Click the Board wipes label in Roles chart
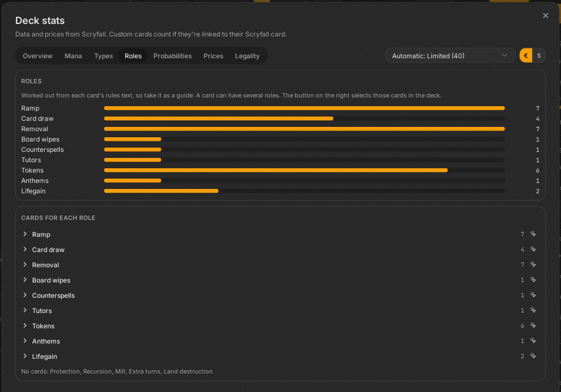Image resolution: width=561 pixels, height=392 pixels. (40, 139)
